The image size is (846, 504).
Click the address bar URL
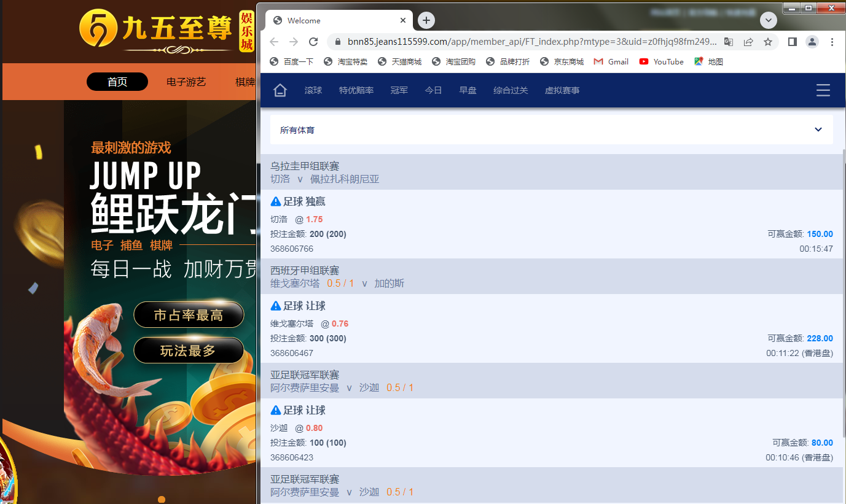532,42
